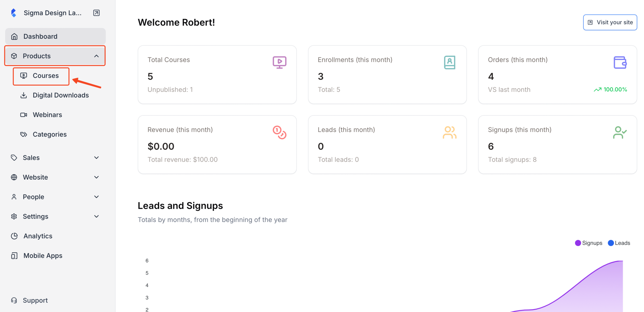Toggle the Signups series in chart legend

click(x=588, y=243)
